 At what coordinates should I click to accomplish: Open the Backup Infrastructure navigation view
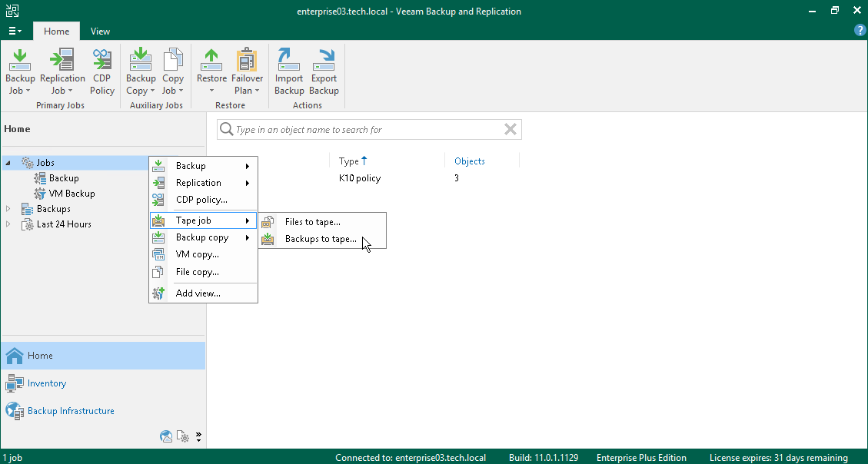103,411
